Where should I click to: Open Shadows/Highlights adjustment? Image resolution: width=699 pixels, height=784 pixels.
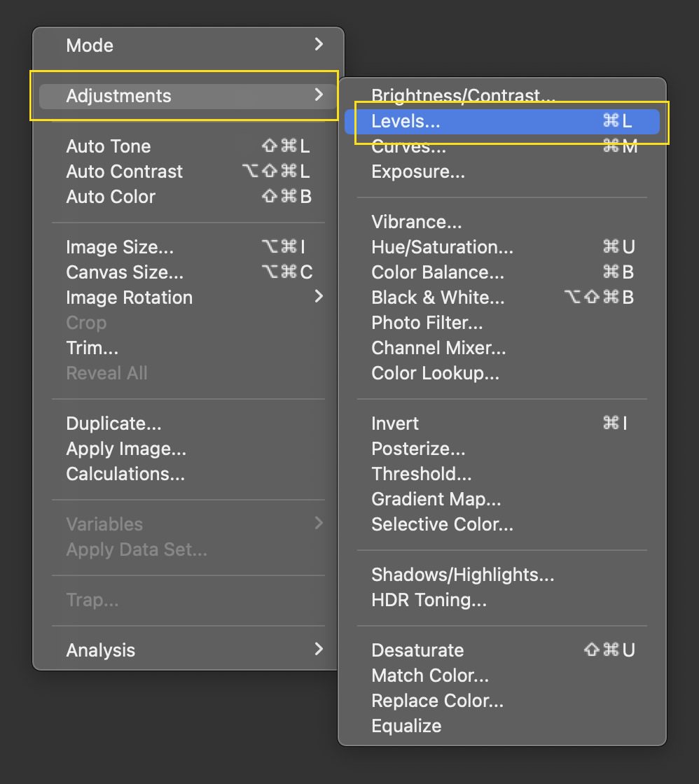click(462, 575)
